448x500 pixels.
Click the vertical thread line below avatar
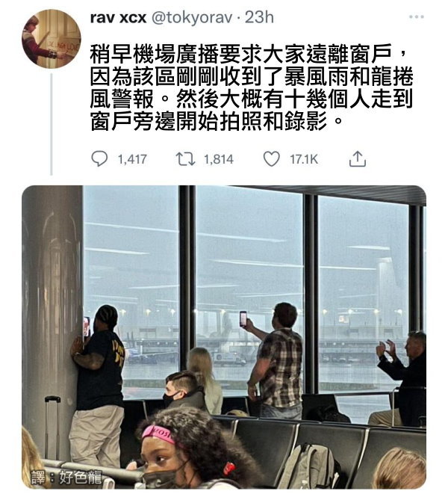pos(52,124)
